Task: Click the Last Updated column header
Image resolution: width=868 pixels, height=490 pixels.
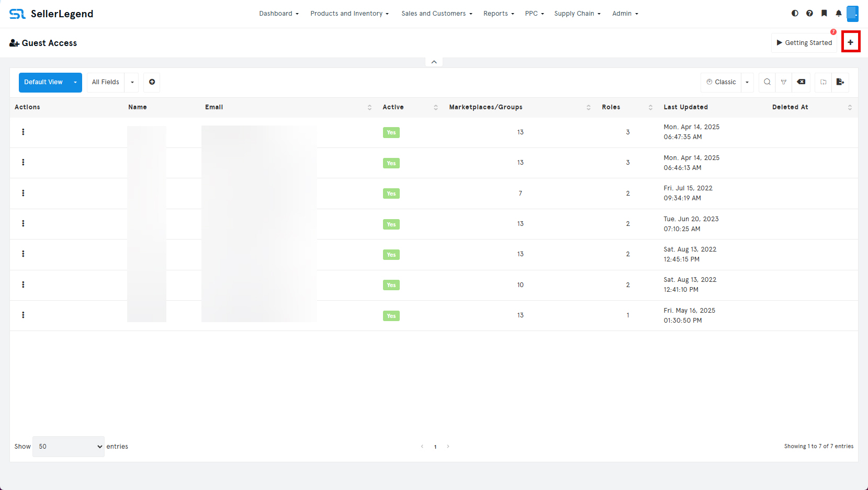Action: click(685, 107)
